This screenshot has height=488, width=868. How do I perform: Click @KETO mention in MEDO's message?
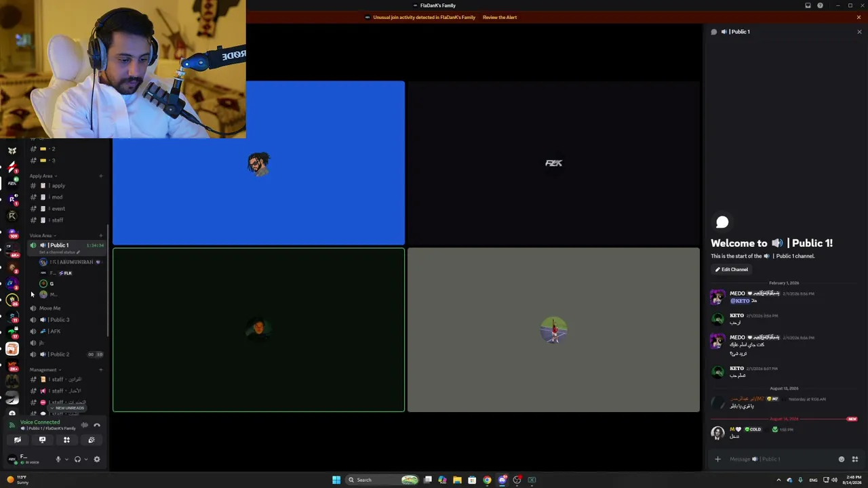point(740,301)
